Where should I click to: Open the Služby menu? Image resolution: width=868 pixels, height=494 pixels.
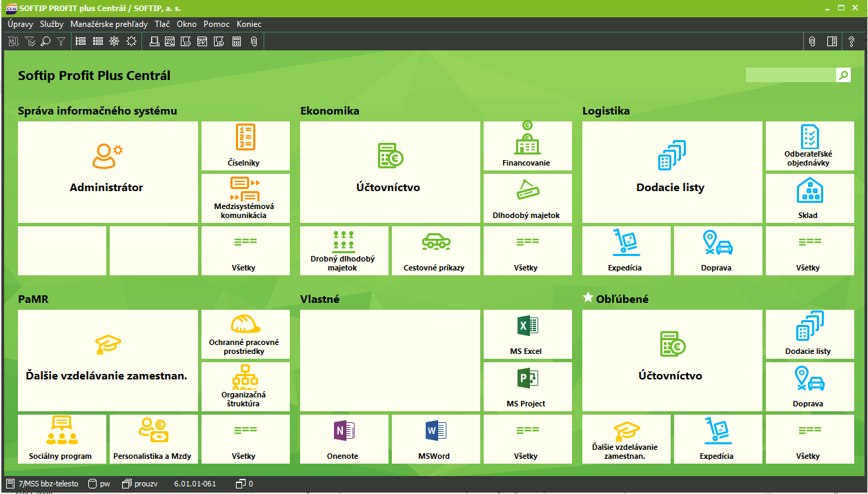pyautogui.click(x=52, y=24)
